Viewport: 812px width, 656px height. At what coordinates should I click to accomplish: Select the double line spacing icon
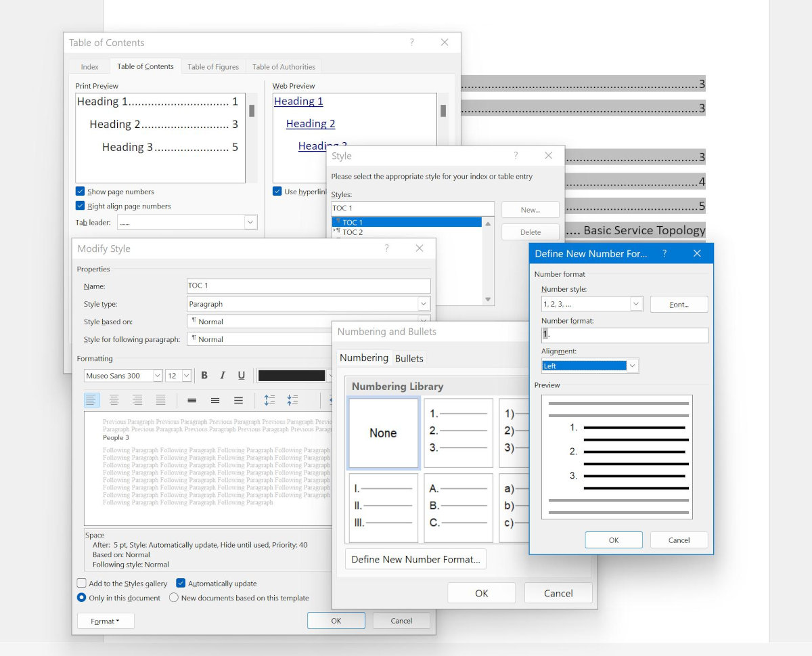pyautogui.click(x=239, y=399)
